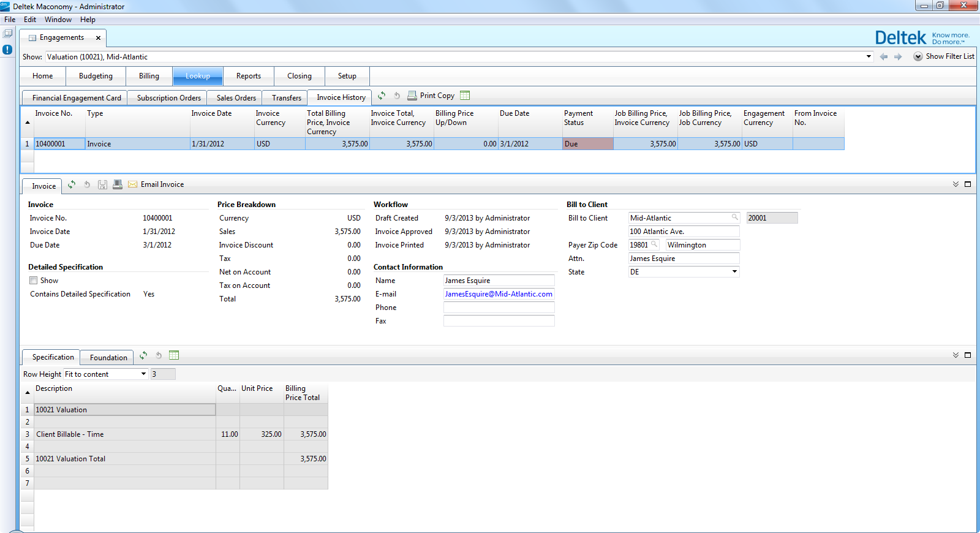Click the Print Copy printer icon
980x533 pixels.
click(412, 96)
